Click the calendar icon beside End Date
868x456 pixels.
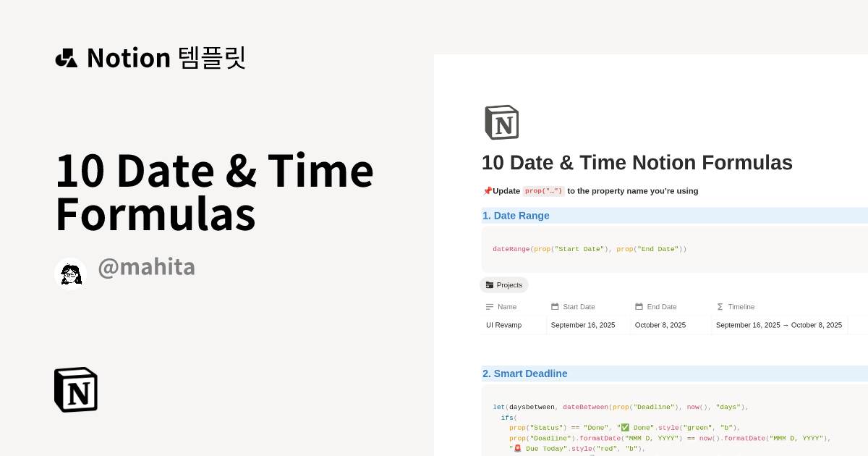point(638,306)
